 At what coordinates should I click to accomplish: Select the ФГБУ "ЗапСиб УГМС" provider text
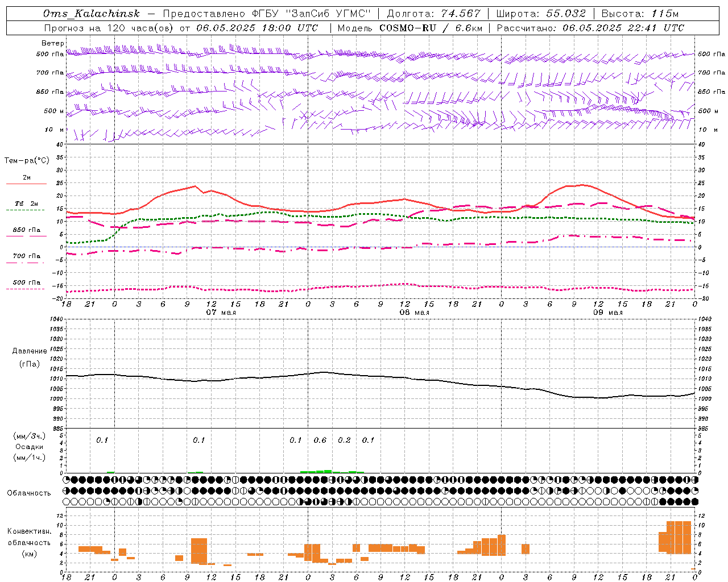coord(312,14)
